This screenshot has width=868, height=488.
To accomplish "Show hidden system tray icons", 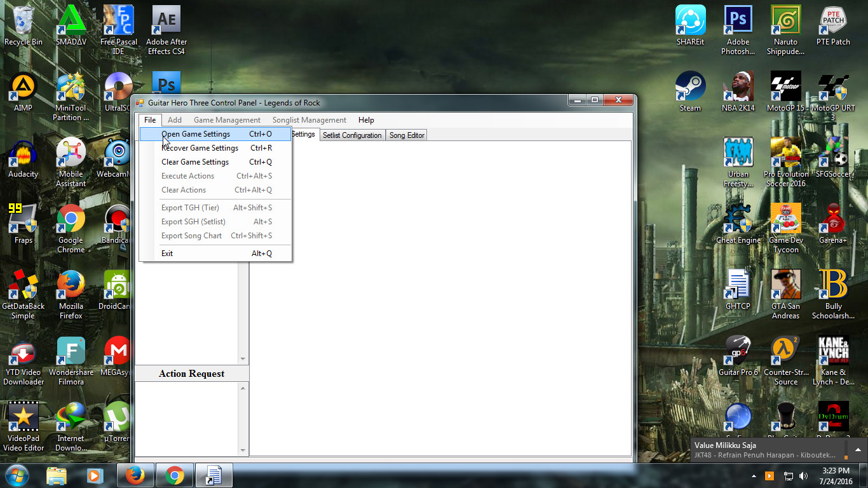I will click(x=754, y=476).
